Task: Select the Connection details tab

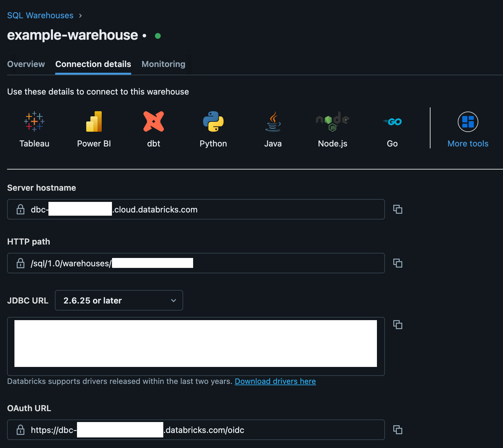Action: tap(93, 64)
